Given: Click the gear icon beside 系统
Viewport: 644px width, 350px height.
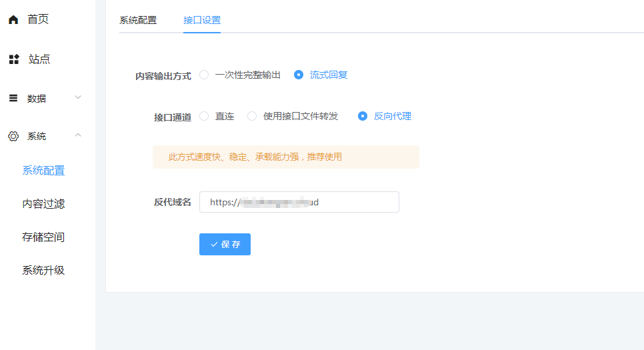Looking at the screenshot, I should 13,136.
